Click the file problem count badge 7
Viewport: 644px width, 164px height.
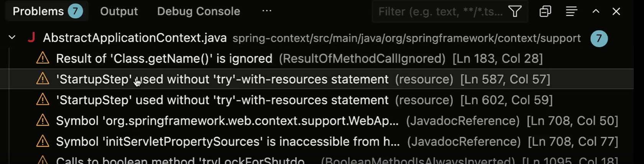[x=599, y=38]
